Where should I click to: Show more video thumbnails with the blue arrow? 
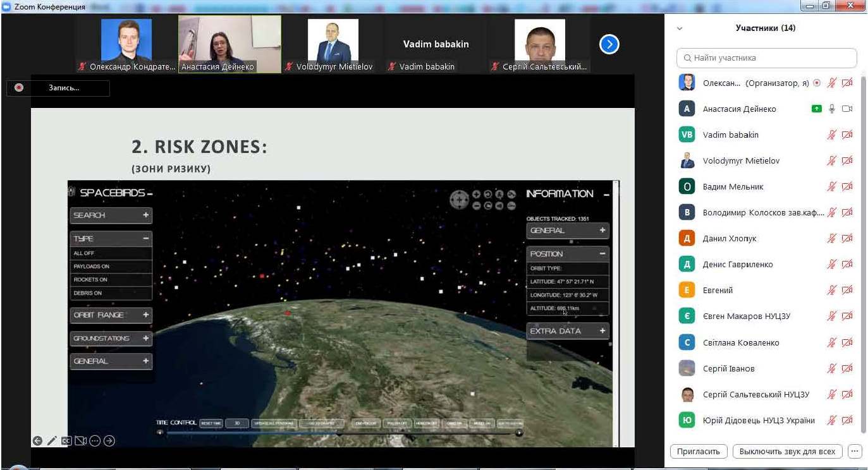click(609, 44)
